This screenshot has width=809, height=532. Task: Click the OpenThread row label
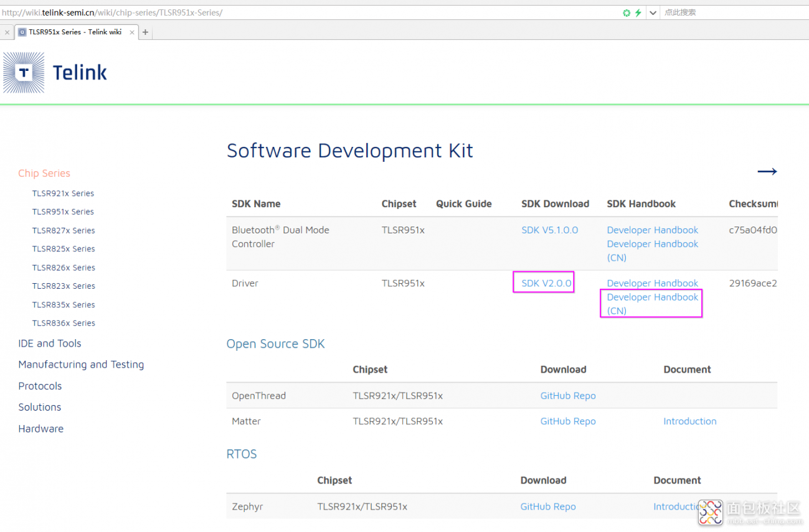pyautogui.click(x=258, y=396)
